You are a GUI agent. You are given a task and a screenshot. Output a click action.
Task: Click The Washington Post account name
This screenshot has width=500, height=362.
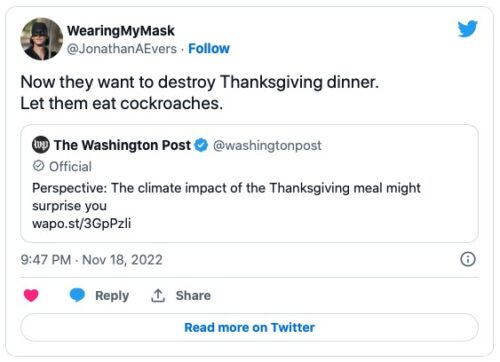pos(122,145)
